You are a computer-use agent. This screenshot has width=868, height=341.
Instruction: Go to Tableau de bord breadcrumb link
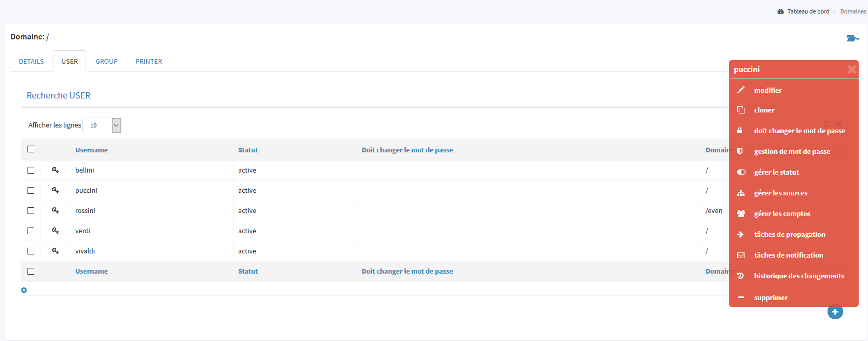tap(808, 11)
